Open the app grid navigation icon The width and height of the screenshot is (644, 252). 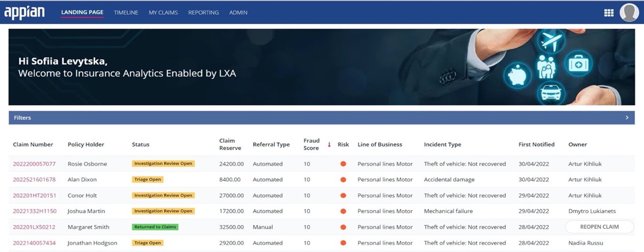pyautogui.click(x=608, y=13)
